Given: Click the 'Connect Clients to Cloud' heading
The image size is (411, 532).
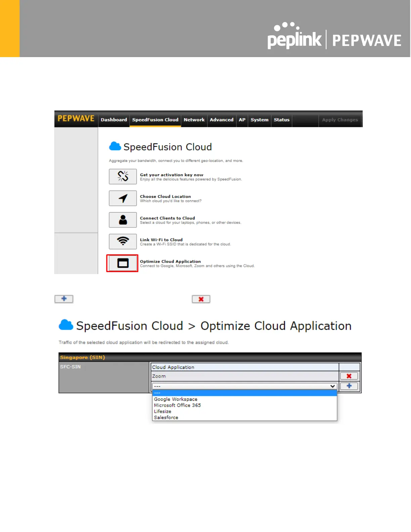Looking at the screenshot, I should click(x=167, y=218).
